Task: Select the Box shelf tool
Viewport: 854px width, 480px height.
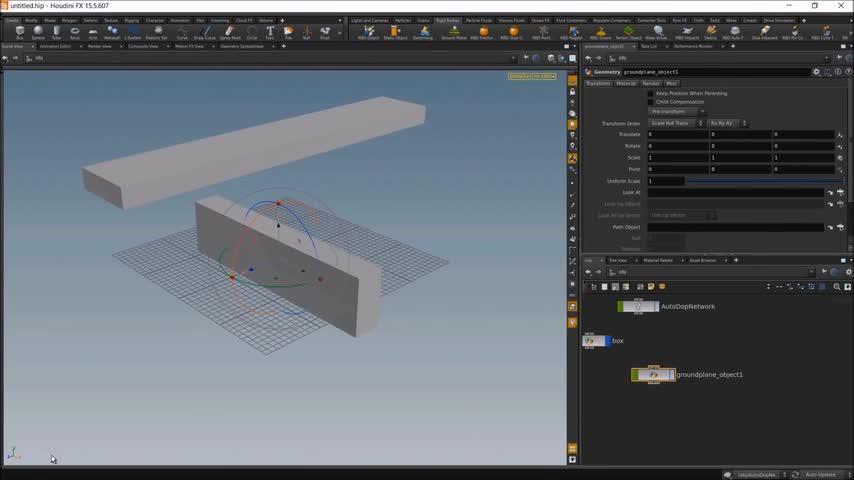Action: tap(20, 32)
